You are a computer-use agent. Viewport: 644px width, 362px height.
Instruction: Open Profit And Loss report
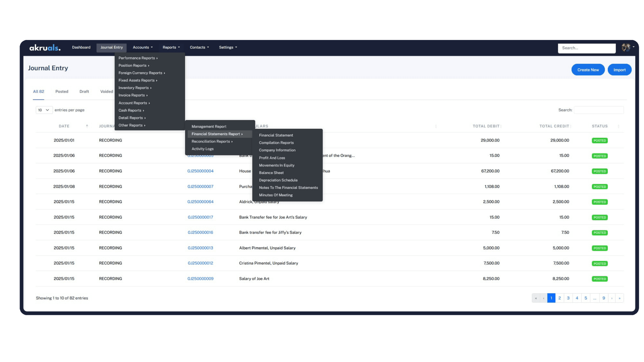pyautogui.click(x=272, y=158)
